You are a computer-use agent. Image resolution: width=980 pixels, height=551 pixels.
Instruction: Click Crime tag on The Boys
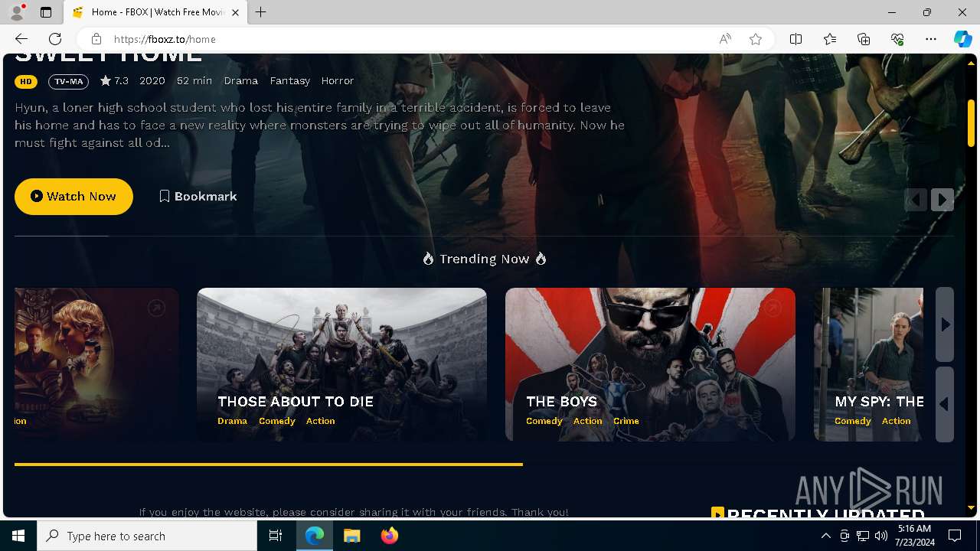626,421
